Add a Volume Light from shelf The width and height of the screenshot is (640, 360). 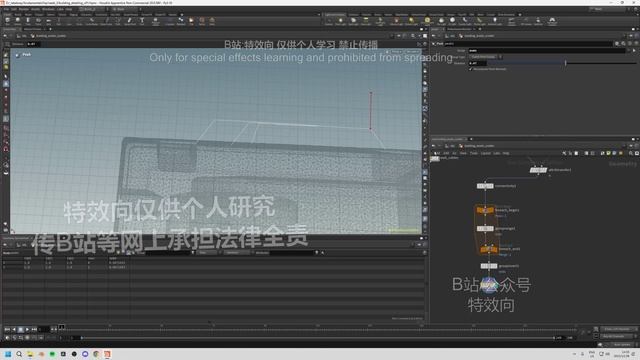pyautogui.click(x=396, y=21)
